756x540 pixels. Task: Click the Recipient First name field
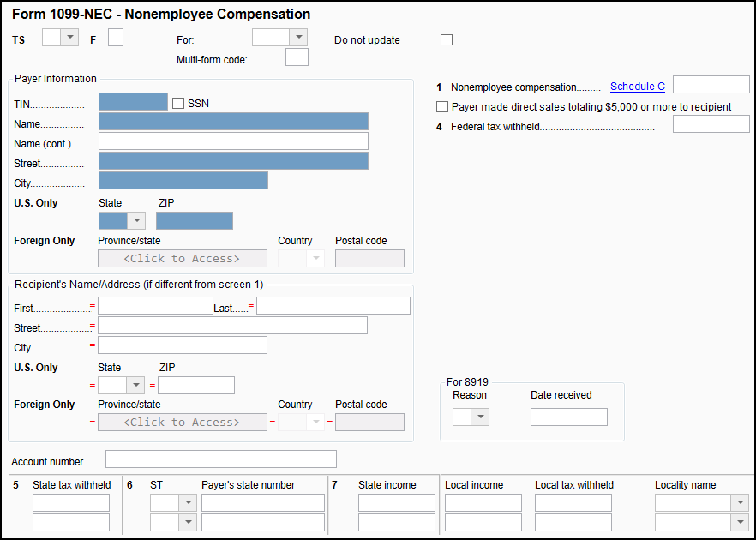coord(155,306)
